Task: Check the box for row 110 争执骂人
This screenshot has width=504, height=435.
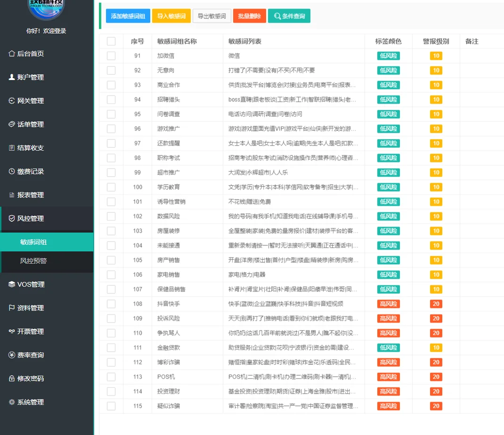Action: (111, 333)
